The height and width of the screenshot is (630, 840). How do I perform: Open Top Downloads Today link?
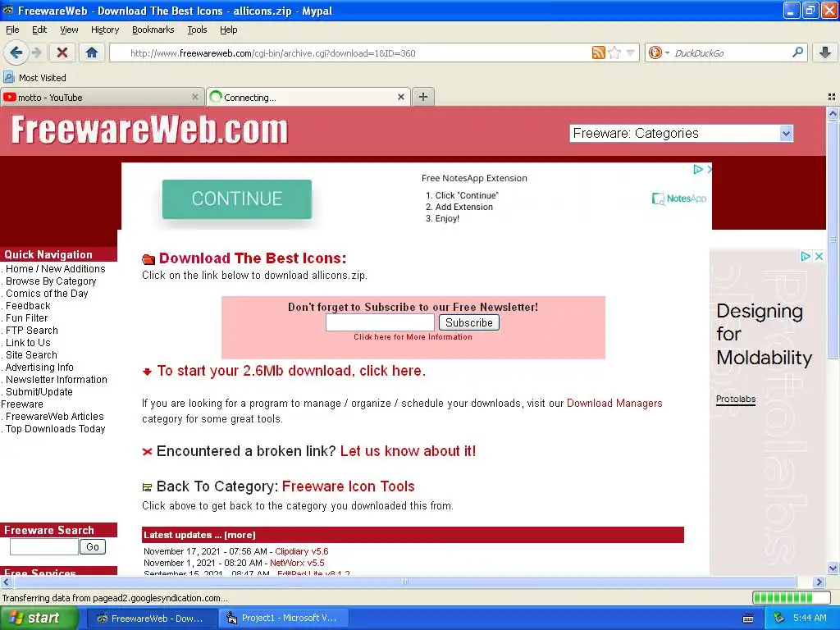tap(55, 429)
